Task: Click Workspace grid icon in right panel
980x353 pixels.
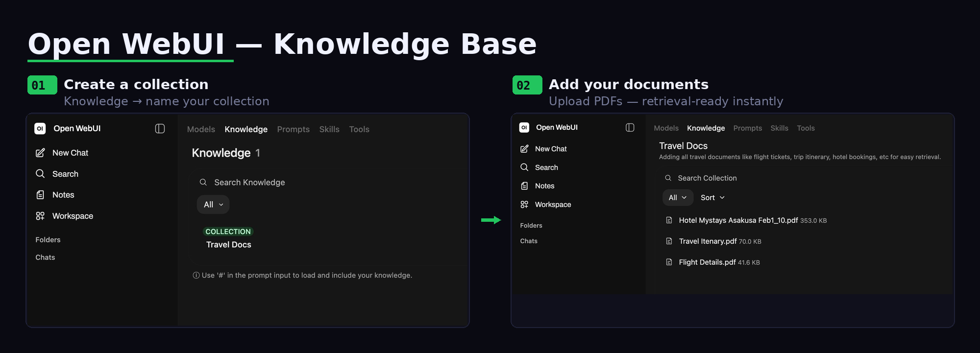Action: (524, 205)
